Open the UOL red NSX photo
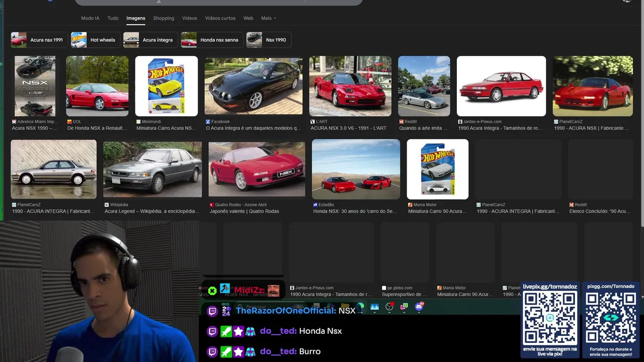The width and height of the screenshot is (644, 362). click(97, 86)
